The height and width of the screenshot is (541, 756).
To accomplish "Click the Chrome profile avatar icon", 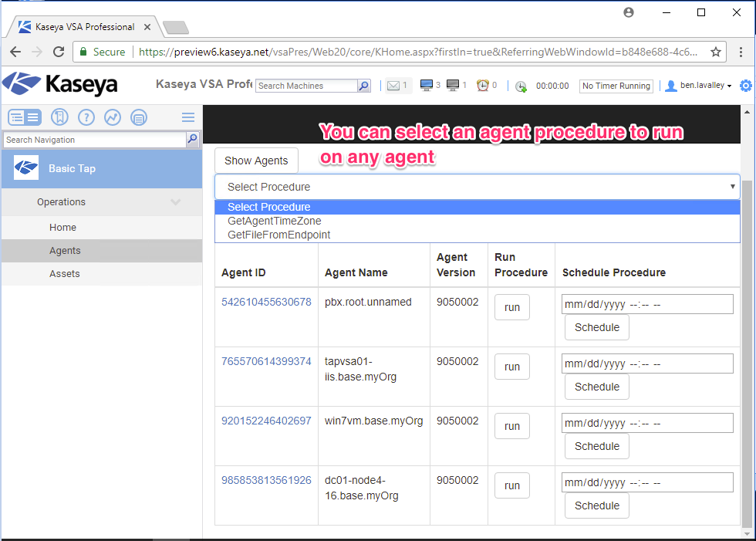I will click(x=629, y=12).
